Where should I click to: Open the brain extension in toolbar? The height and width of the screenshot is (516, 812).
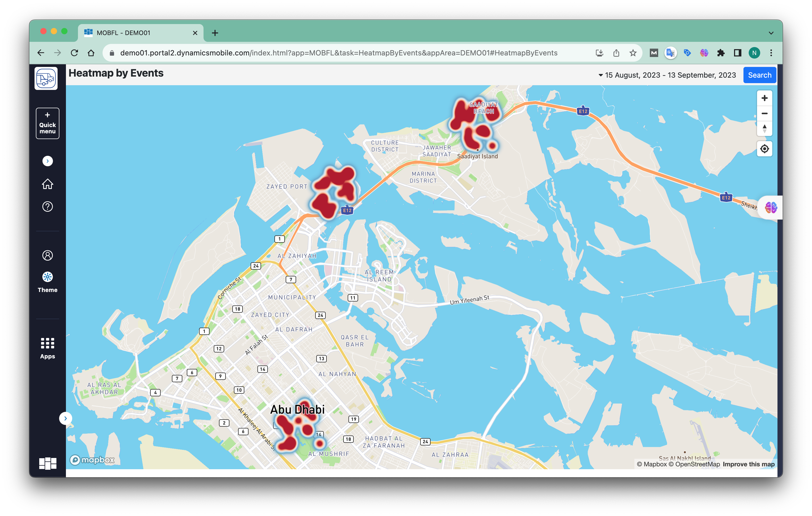coord(704,53)
